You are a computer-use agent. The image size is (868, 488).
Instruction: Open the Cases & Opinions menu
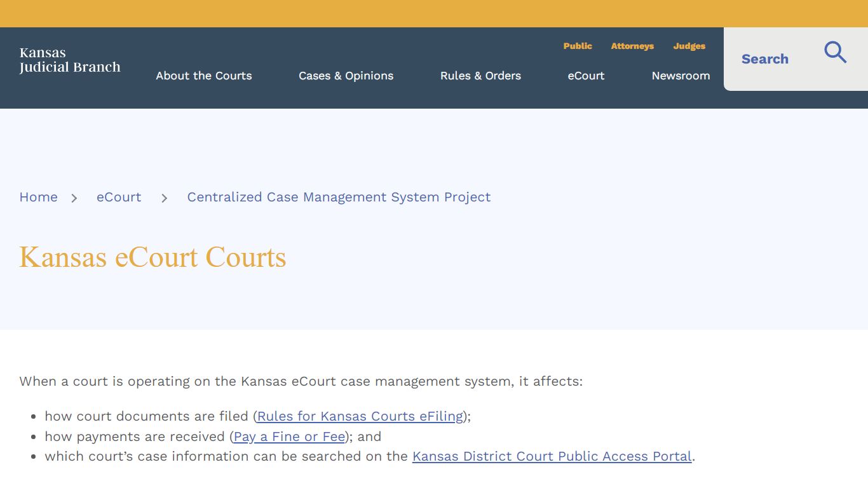click(x=346, y=76)
